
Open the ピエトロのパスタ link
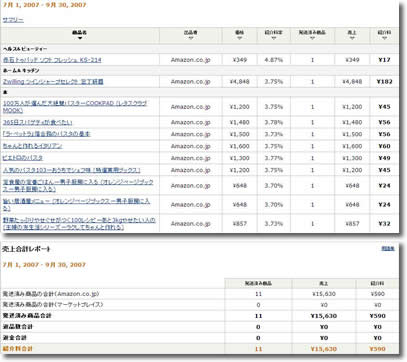[23, 158]
